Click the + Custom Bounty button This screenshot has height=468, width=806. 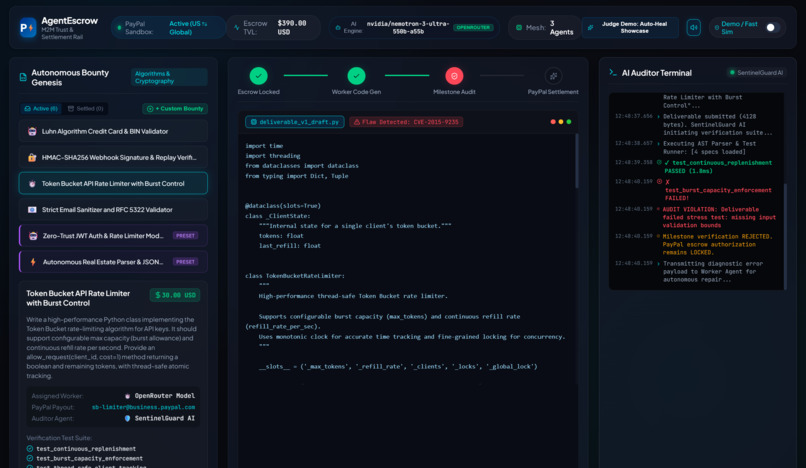175,109
